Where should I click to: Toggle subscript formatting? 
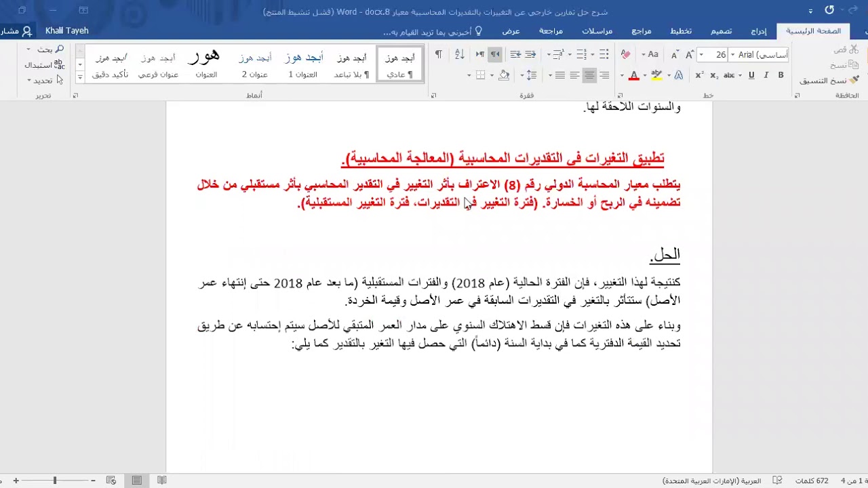714,75
